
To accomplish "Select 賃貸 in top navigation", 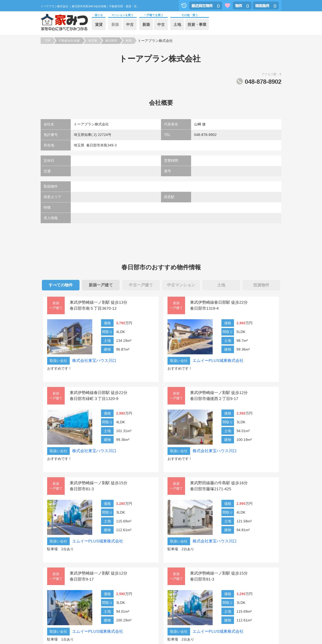I will point(99,24).
